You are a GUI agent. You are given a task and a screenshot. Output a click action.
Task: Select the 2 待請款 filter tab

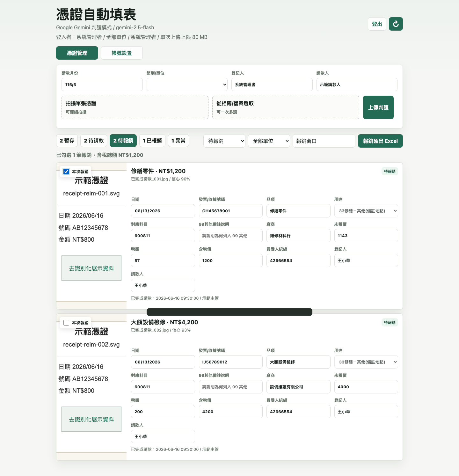(x=94, y=141)
